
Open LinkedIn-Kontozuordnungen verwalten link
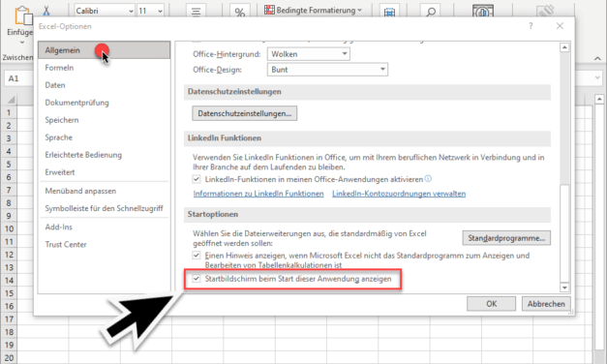399,194
